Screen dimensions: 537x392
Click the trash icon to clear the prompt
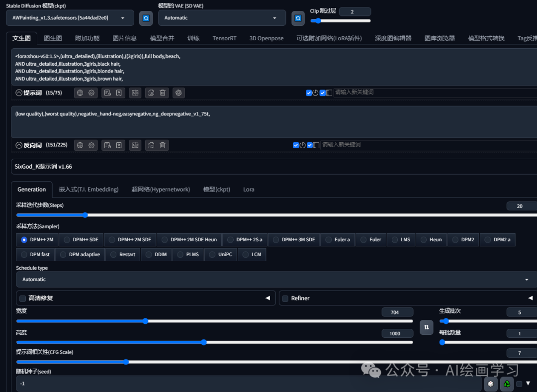tap(163, 93)
